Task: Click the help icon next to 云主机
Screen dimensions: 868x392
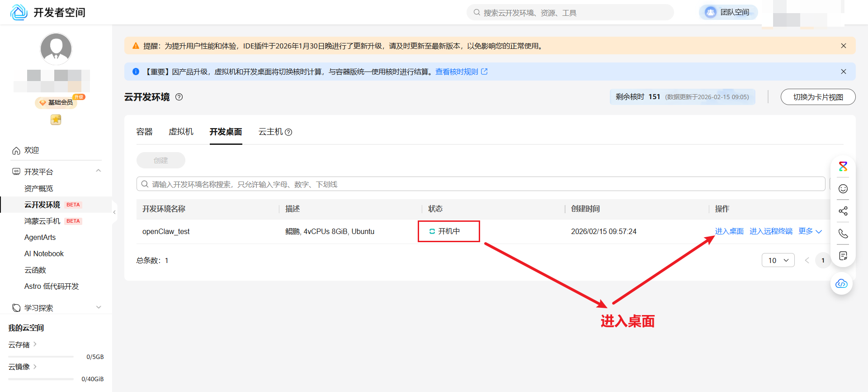Action: click(288, 132)
